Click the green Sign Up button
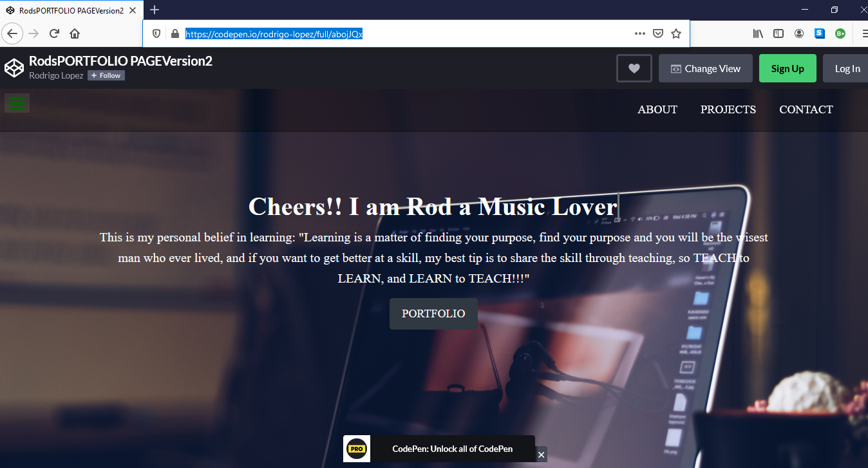The image size is (868, 468). 788,68
